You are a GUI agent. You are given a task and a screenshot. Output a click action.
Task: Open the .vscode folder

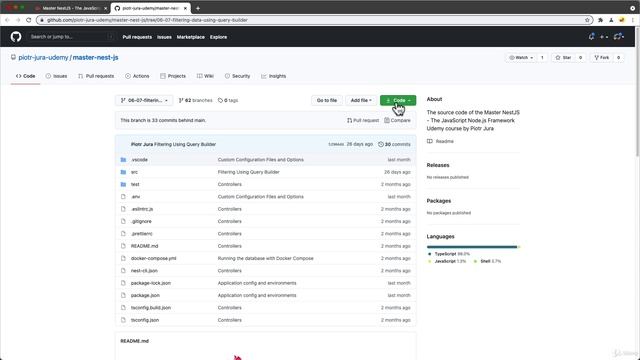139,160
